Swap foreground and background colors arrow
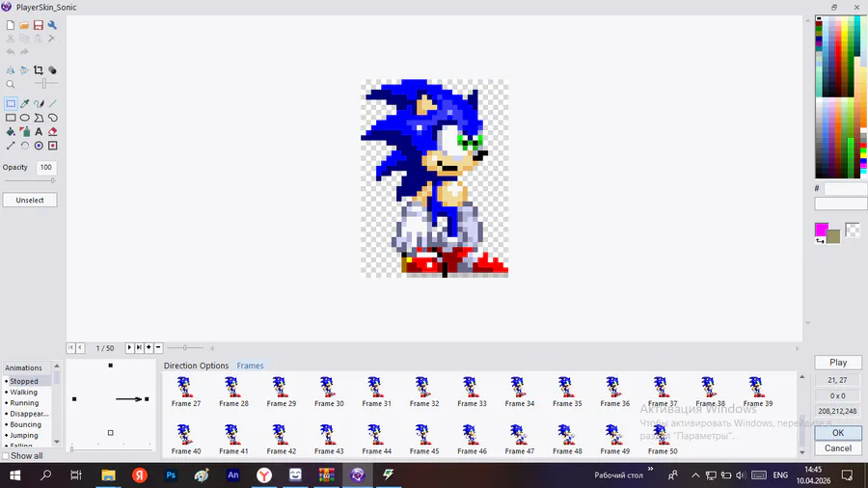The width and height of the screenshot is (868, 488). pos(820,241)
